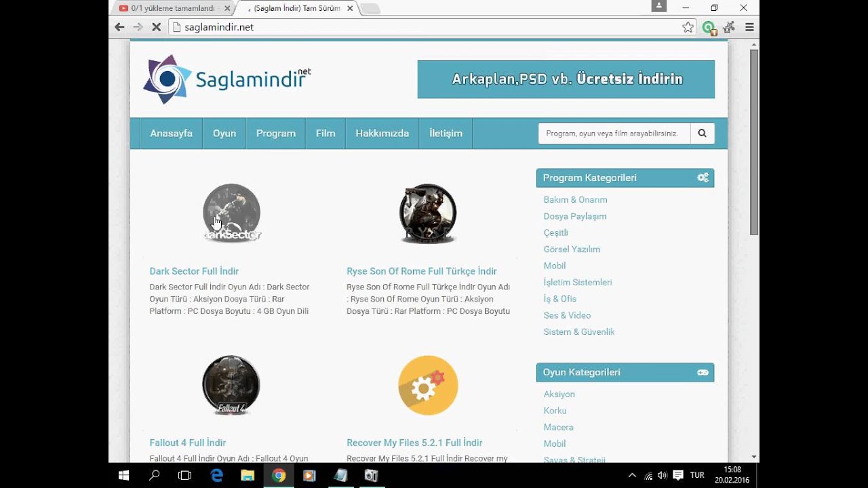Click the TUR keyboard language indicator
This screenshot has height=488, width=868.
[697, 475]
